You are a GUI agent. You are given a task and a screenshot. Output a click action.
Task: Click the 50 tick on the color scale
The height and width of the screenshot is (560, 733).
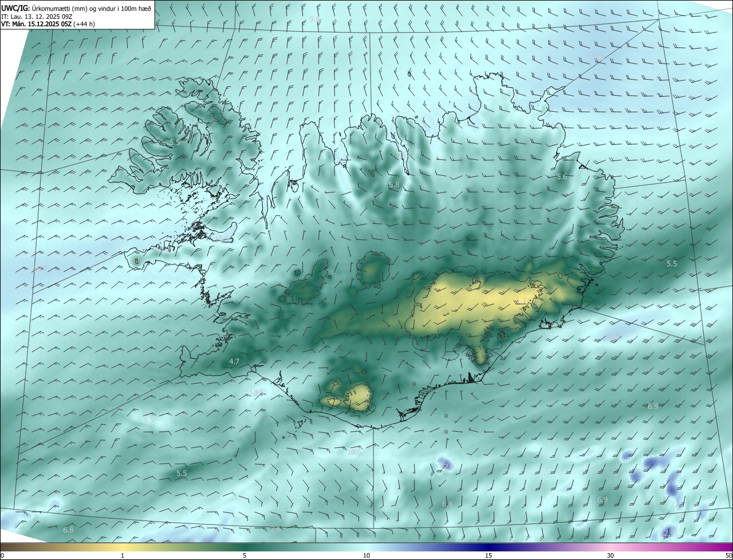728,555
